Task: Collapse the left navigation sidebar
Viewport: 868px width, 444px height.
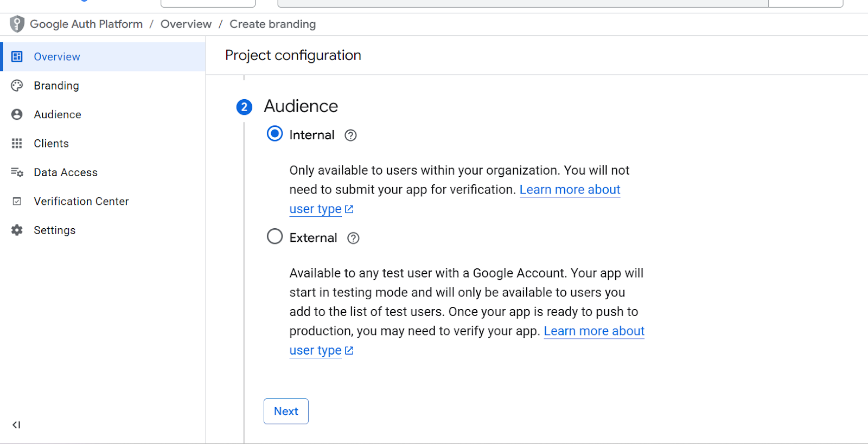Action: coord(16,424)
